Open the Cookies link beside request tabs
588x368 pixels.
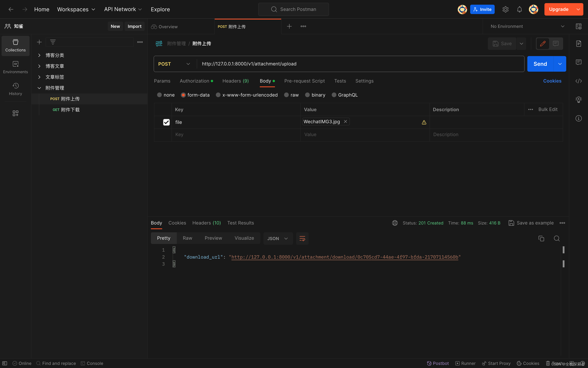click(x=552, y=81)
